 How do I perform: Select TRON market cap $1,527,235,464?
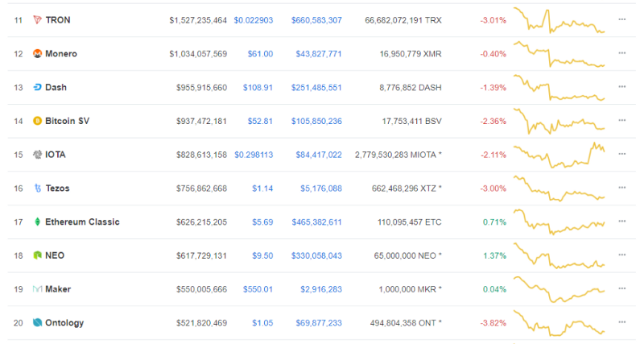(198, 20)
